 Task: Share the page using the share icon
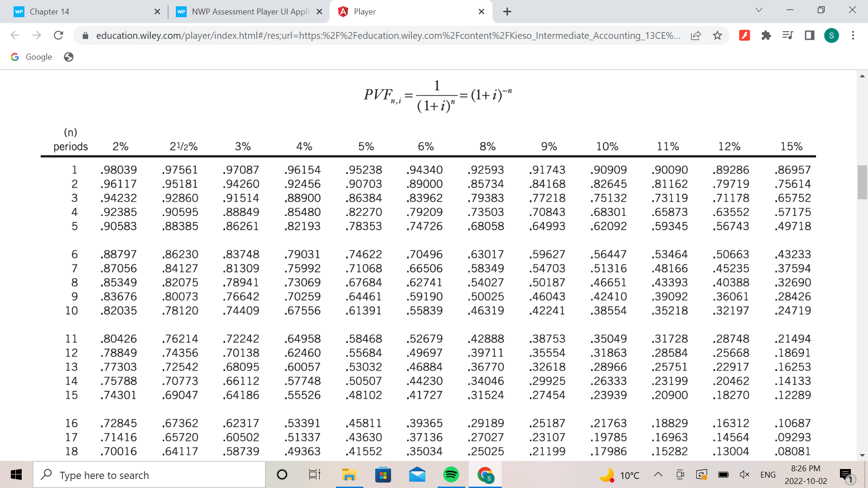pos(696,35)
